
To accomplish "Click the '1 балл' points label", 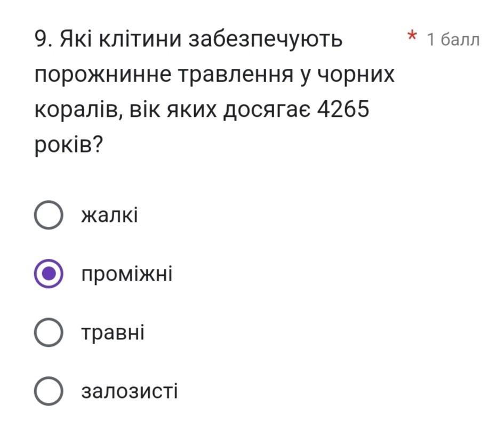I will [453, 40].
